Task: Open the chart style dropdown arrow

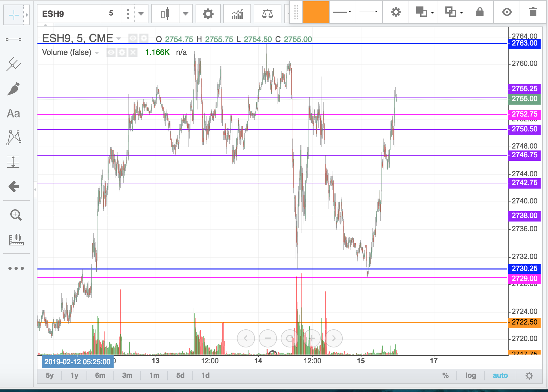Action: 186,14
